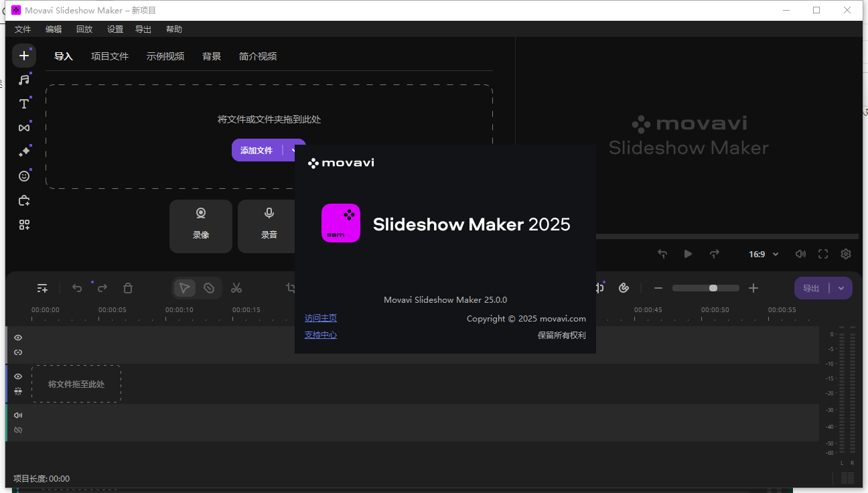This screenshot has height=493, width=868.
Task: Switch to the 简介视频 tab
Action: (258, 56)
